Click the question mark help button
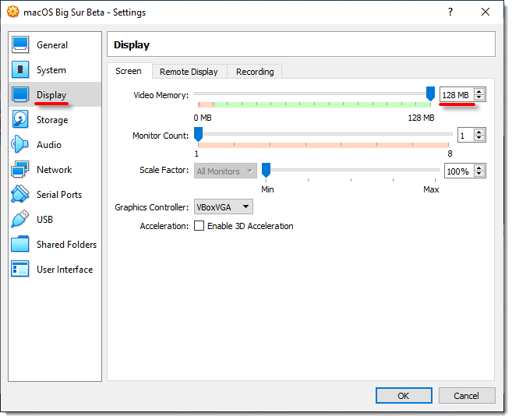Viewport: 512px width, 420px height. (x=450, y=12)
